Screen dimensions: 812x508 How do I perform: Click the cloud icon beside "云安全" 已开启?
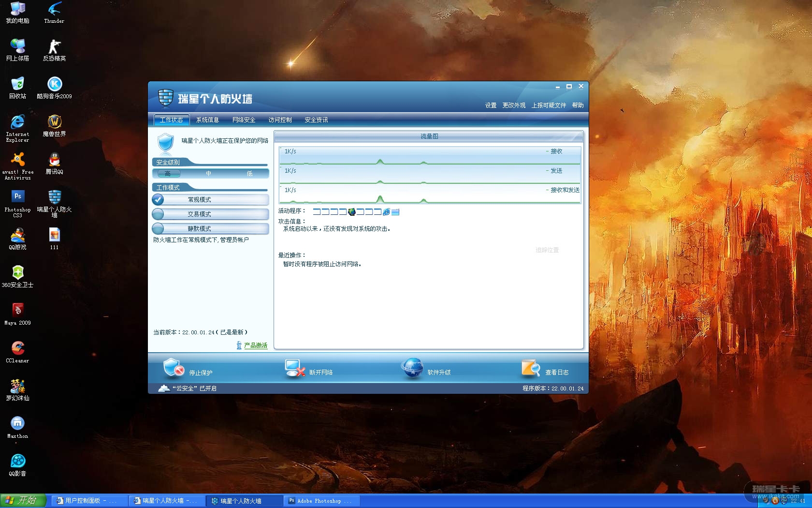coord(164,388)
